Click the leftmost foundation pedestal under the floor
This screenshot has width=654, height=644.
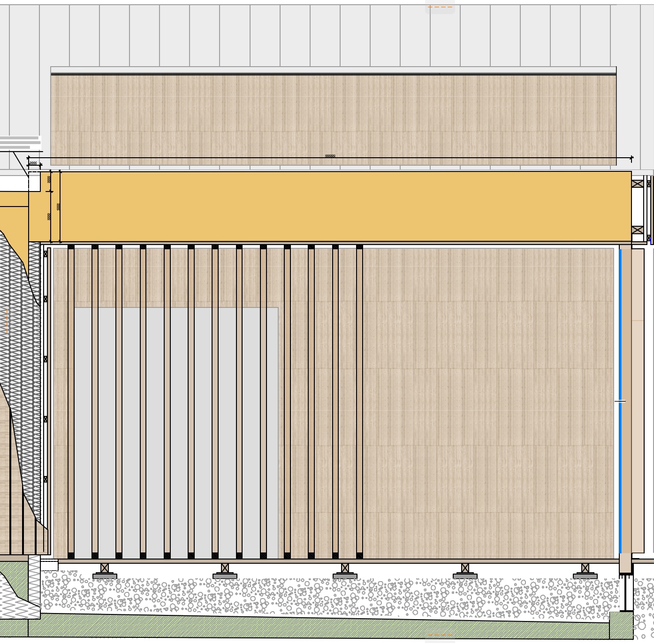[x=105, y=571]
